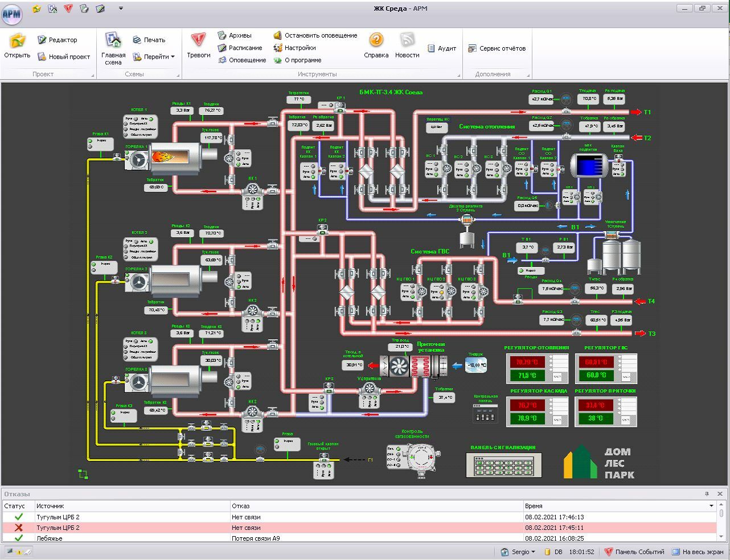Open the Контрольная панель switch icon
Viewport: 730px width, 560px height.
click(x=485, y=413)
